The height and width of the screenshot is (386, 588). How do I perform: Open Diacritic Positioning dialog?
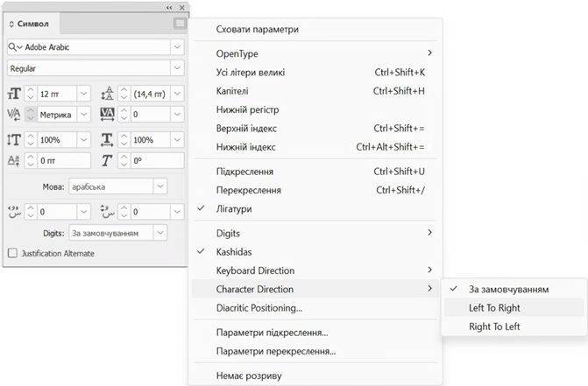[315, 308]
